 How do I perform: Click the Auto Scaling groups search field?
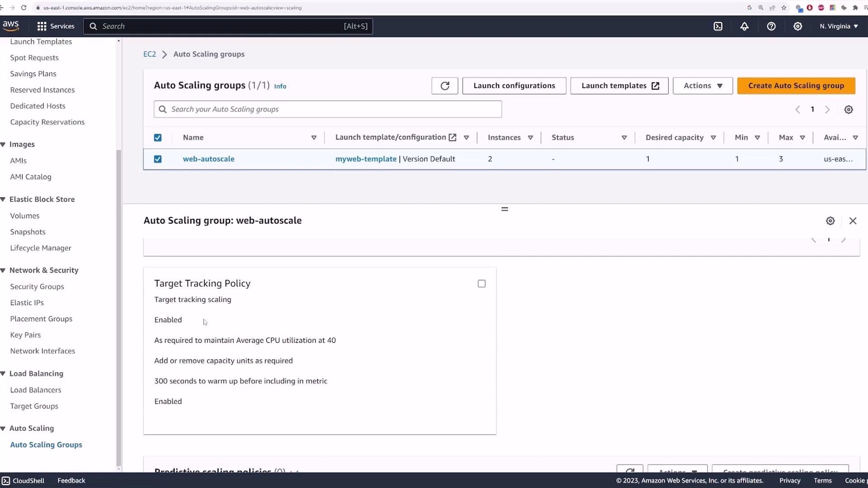[328, 109]
